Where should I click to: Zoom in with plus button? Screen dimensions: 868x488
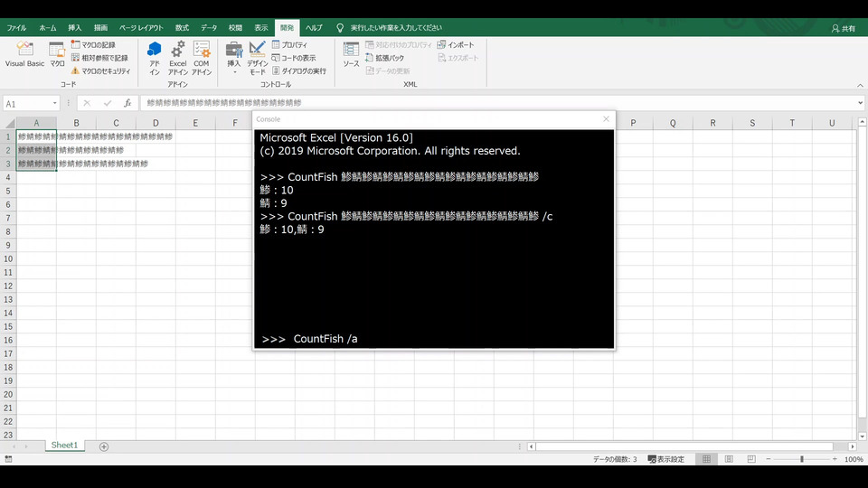pos(835,459)
